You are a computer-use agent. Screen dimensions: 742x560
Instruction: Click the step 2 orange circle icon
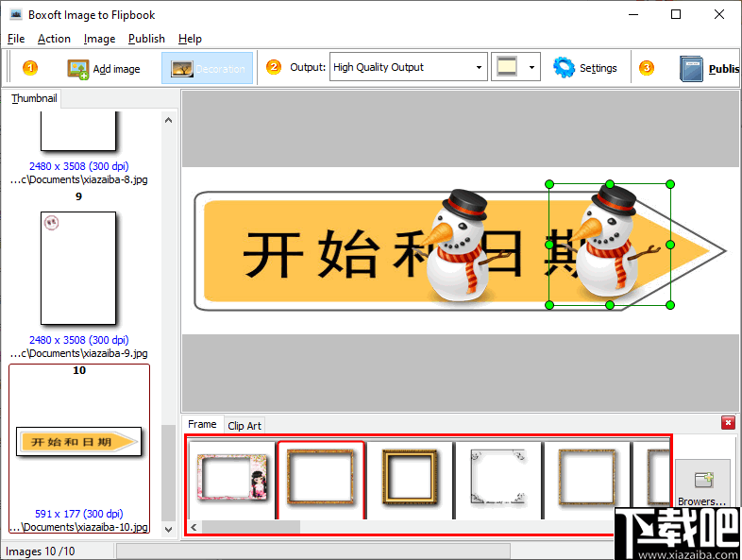[x=274, y=67]
